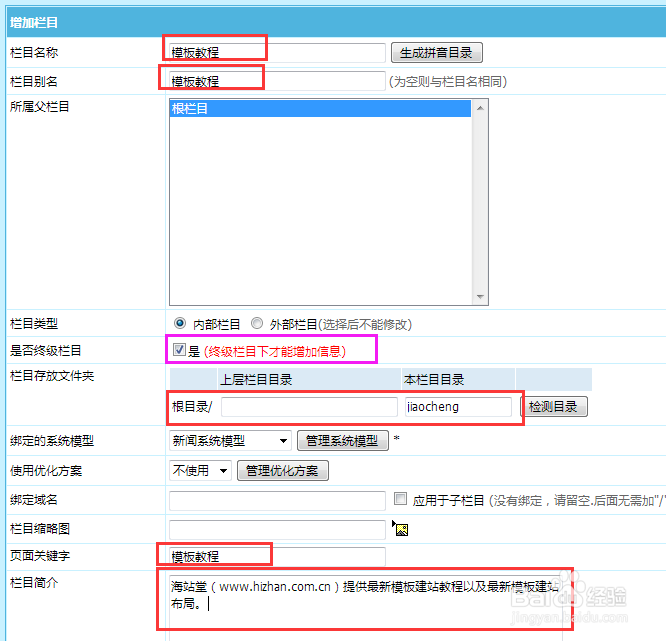Click the thumbnail image picker icon
Viewport: 666px width, 641px height.
(x=400, y=529)
